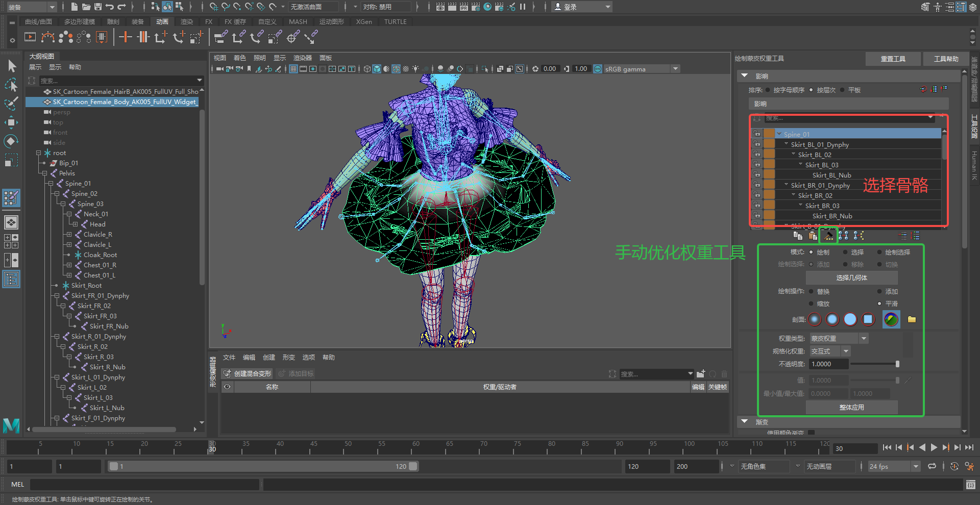Click the Playblast shelf icon

click(x=30, y=37)
